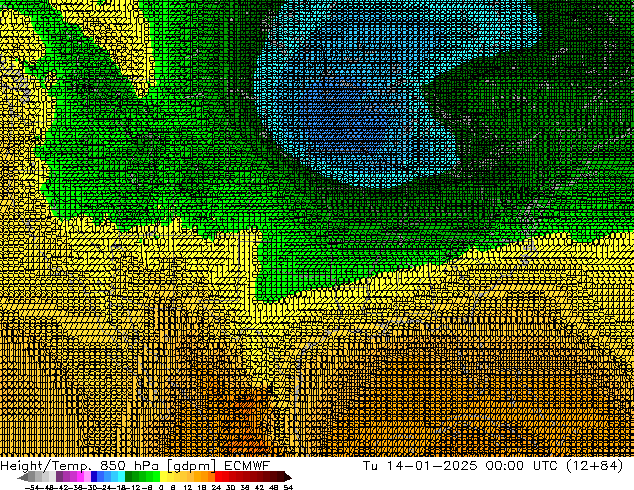Pick the dark purple swatch near -42 in the legend
634x490 pixels.
pyautogui.click(x=59, y=477)
